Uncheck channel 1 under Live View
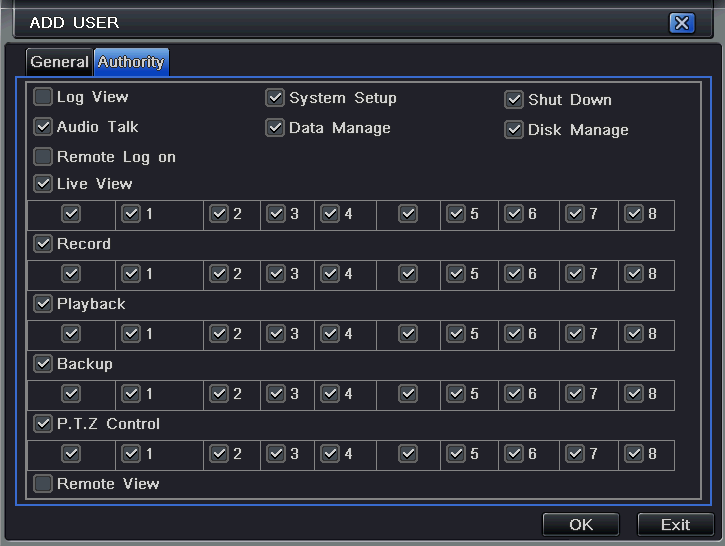This screenshot has height=546, width=725. 131,214
